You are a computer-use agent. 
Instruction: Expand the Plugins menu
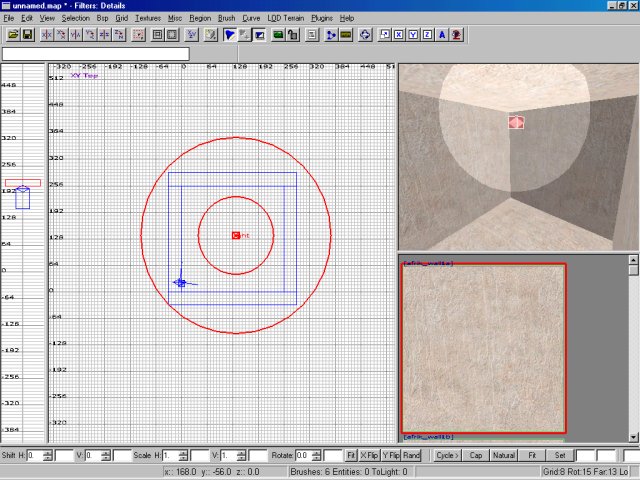click(x=322, y=18)
